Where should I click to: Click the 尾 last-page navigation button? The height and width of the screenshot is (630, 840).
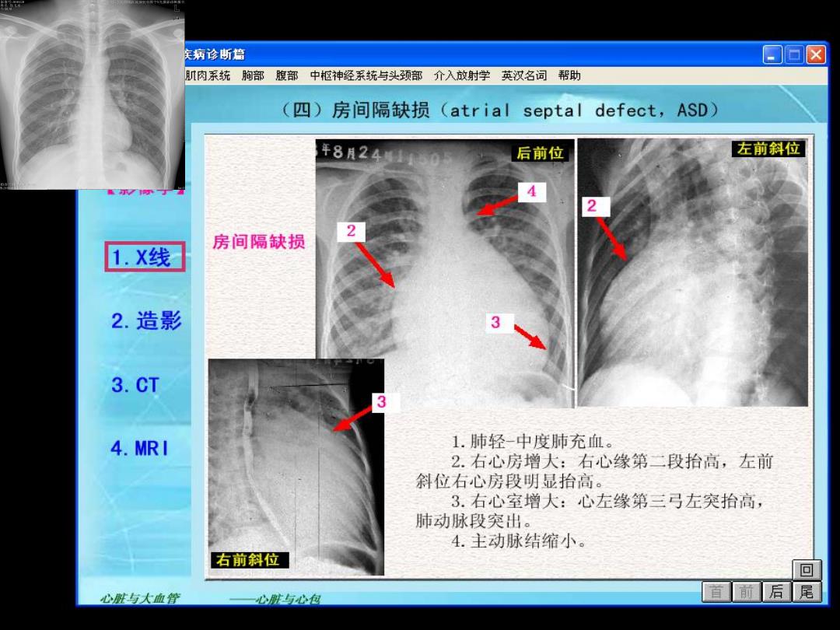point(807,592)
